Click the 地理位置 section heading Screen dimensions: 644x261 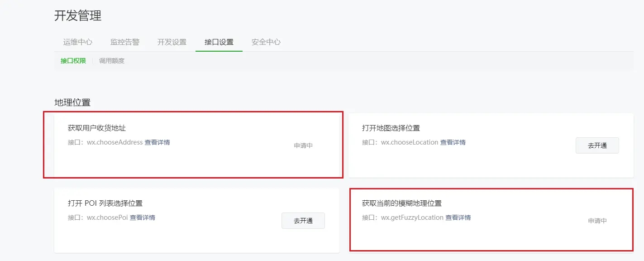coord(72,102)
